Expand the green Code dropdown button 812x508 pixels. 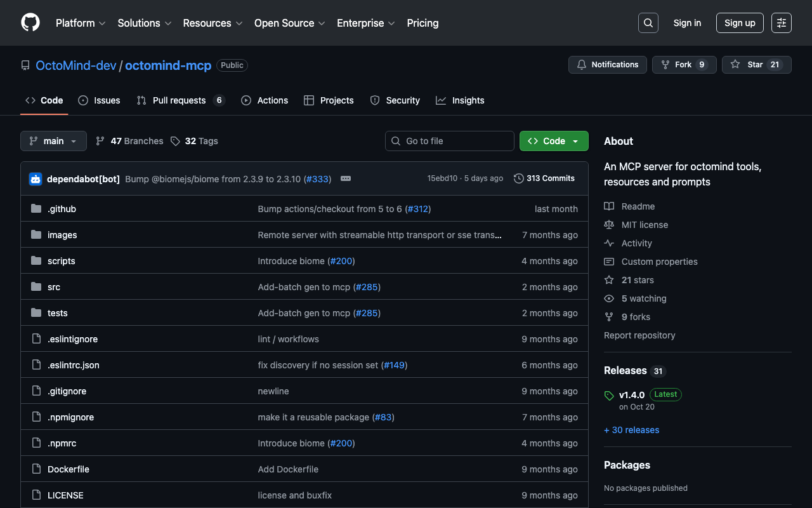pyautogui.click(x=554, y=141)
